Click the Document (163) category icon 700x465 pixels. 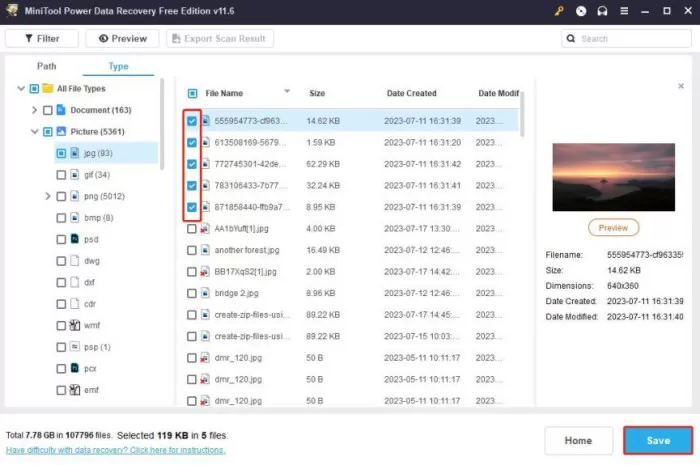point(61,110)
